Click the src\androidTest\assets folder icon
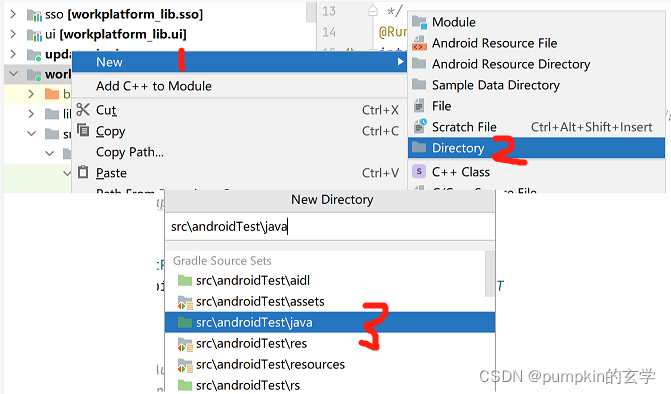 pyautogui.click(x=185, y=302)
